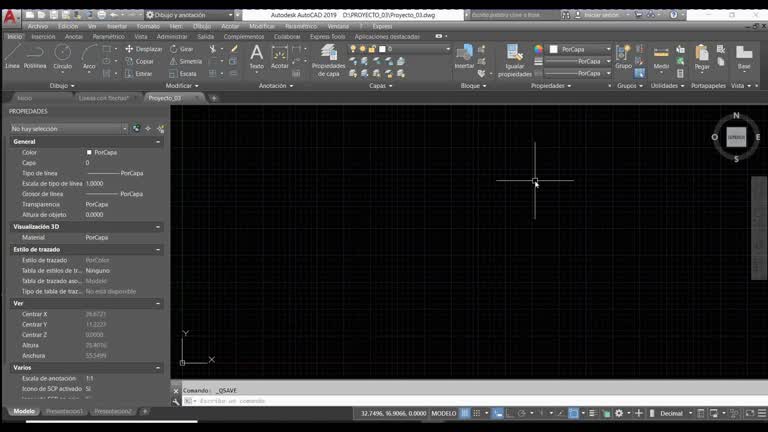Image resolution: width=768 pixels, height=432 pixels.
Task: Open the Dibujo y anotación workspace dropdown
Action: point(190,15)
